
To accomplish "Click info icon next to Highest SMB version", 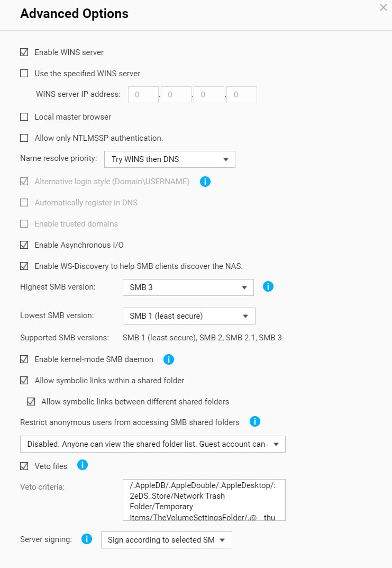I will coord(268,287).
